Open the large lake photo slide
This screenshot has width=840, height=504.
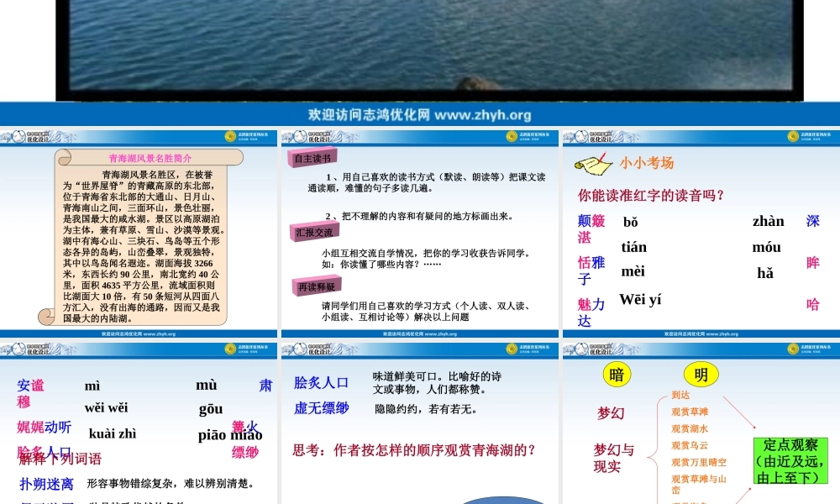coord(429,50)
